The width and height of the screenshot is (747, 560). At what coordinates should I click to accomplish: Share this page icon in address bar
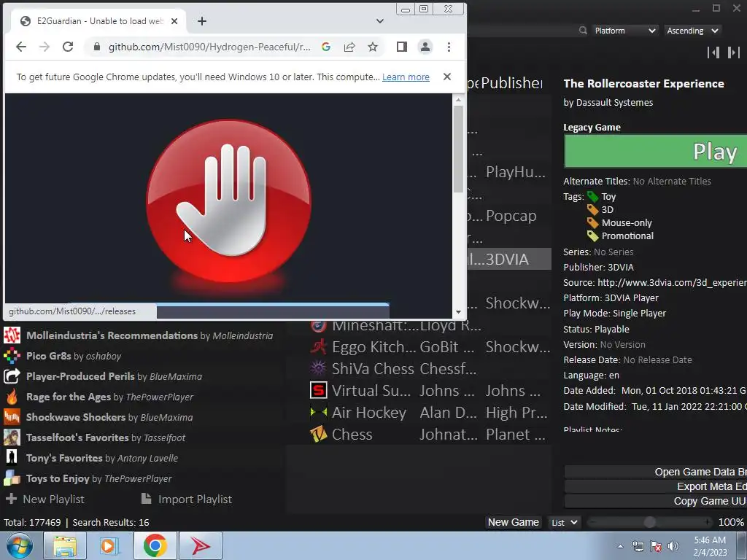point(349,47)
